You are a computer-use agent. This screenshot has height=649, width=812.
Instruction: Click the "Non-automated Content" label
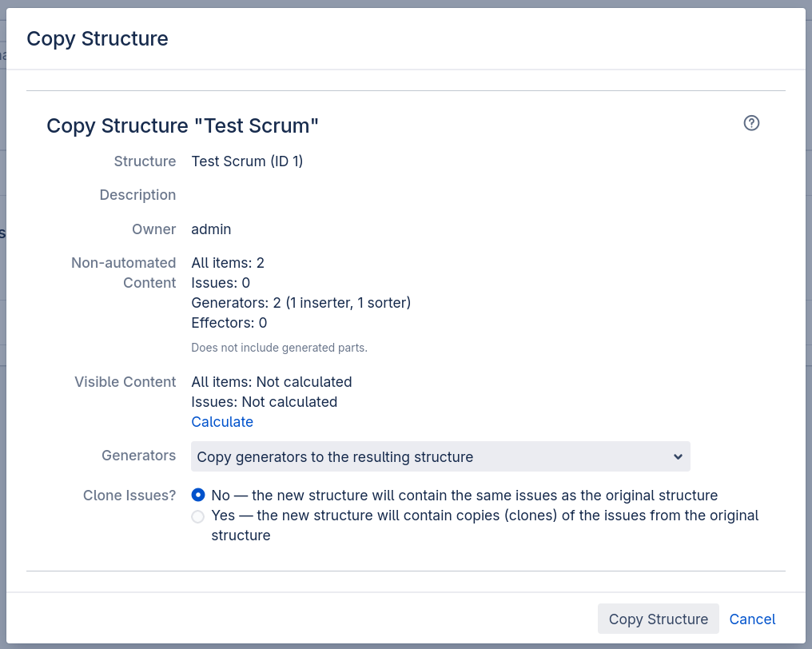click(x=124, y=273)
